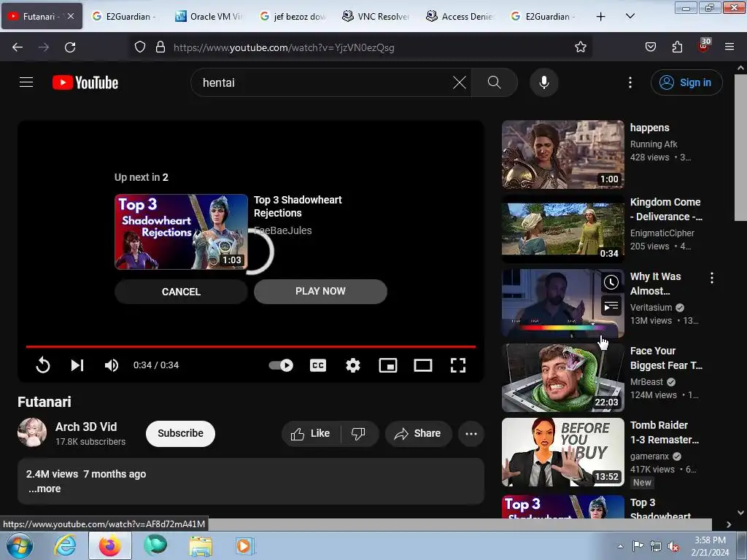Open the Kingdom Come Deliverance video title
The width and height of the screenshot is (747, 560).
click(666, 209)
